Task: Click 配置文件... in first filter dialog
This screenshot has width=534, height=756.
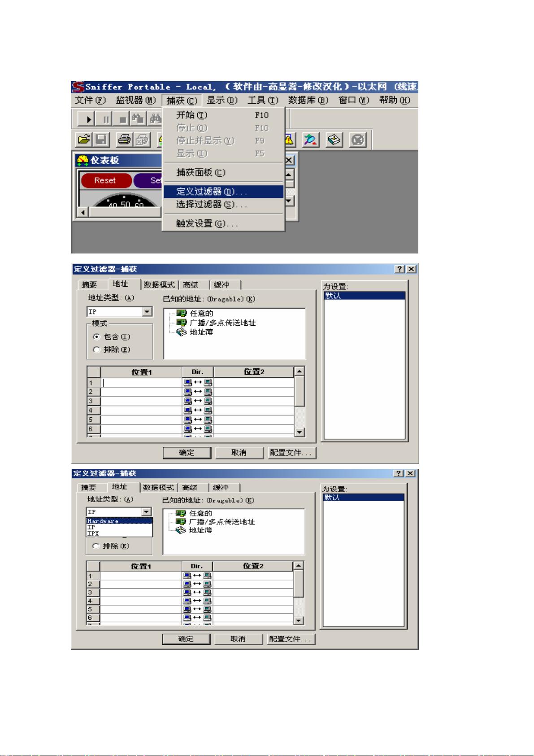Action: pyautogui.click(x=291, y=453)
